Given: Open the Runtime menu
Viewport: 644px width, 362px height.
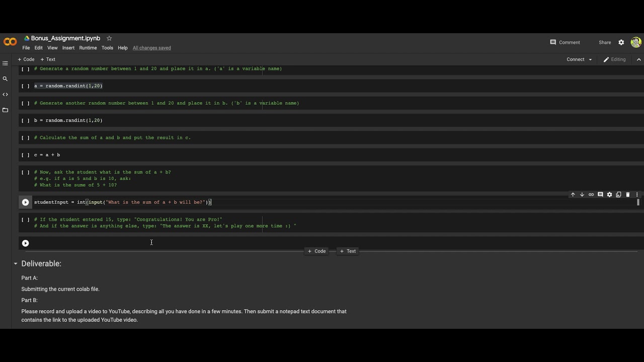Looking at the screenshot, I should (88, 48).
